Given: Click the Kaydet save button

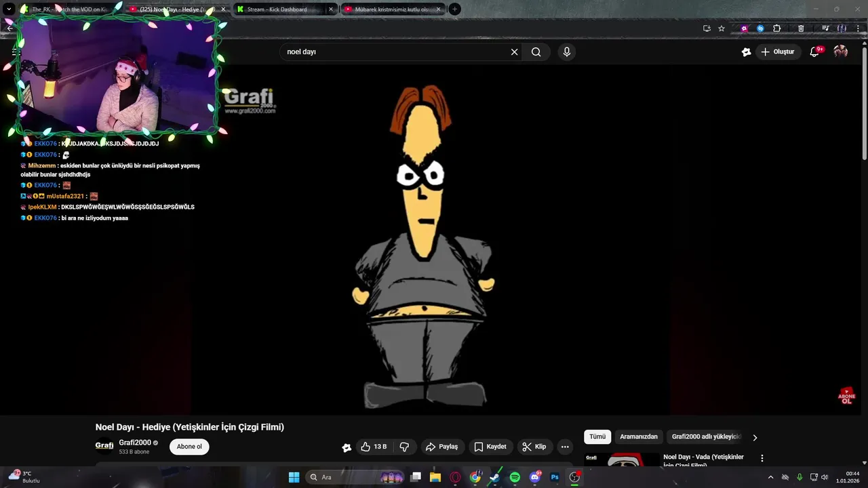Looking at the screenshot, I should [x=490, y=447].
